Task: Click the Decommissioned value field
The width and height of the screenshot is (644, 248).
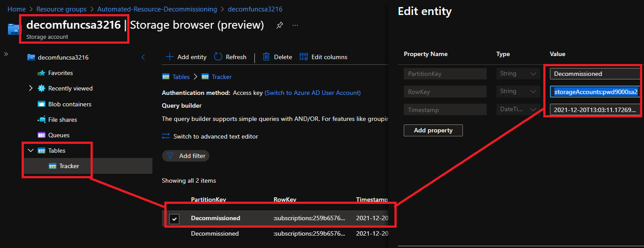Action: (595, 74)
